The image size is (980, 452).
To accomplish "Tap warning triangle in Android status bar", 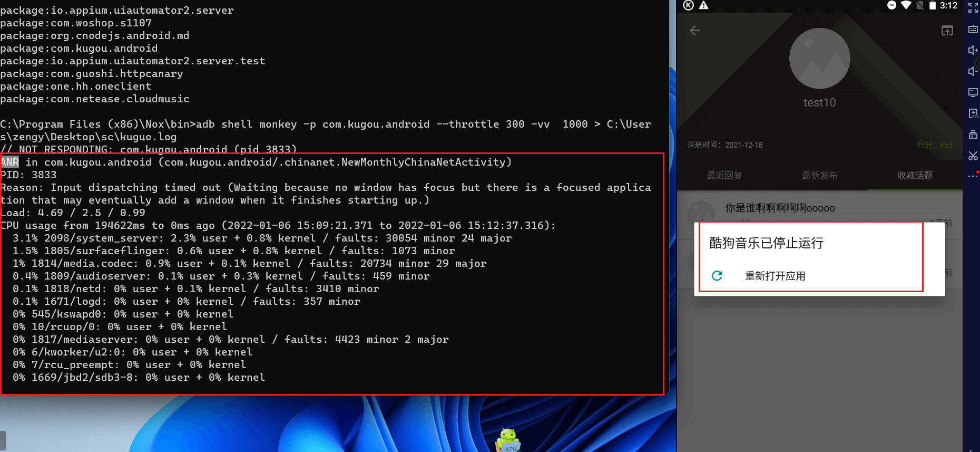I will pos(703,5).
